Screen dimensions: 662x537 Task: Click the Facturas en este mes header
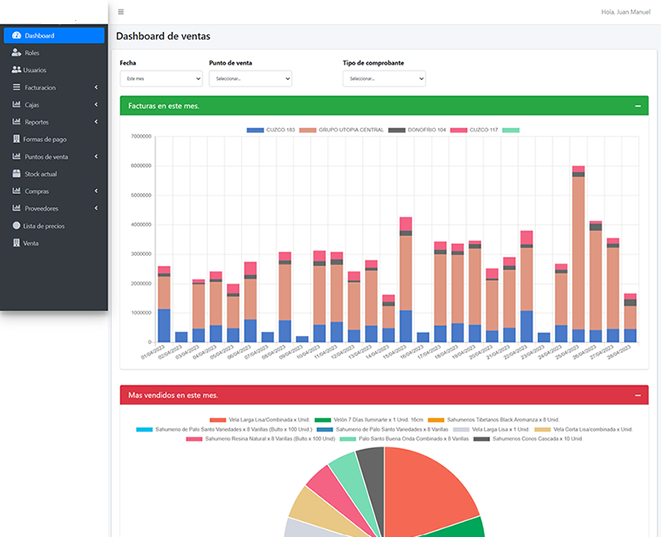point(384,106)
